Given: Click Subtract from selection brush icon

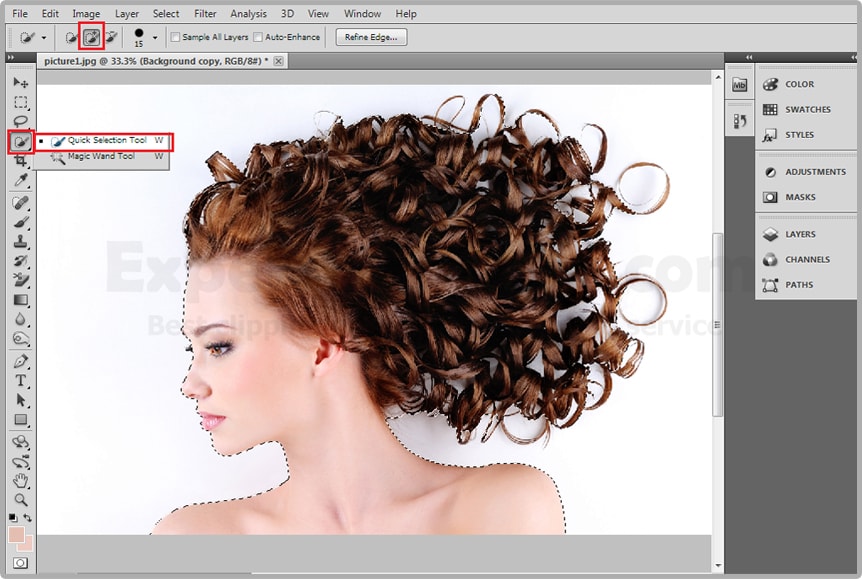Looking at the screenshot, I should tap(111, 37).
